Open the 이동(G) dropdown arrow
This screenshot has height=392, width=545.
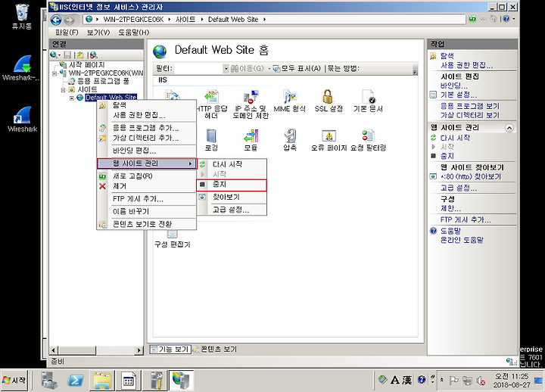(x=269, y=68)
